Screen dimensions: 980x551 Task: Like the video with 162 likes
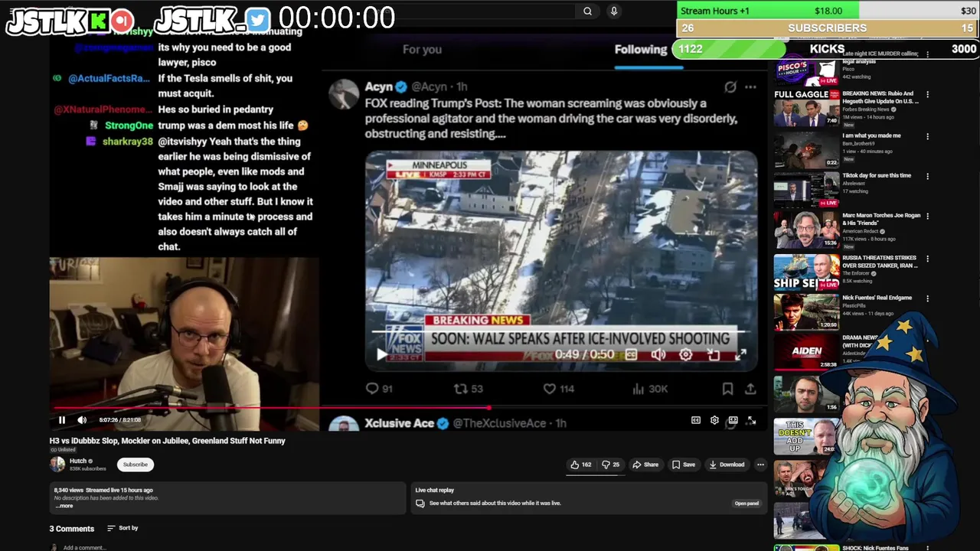point(580,465)
